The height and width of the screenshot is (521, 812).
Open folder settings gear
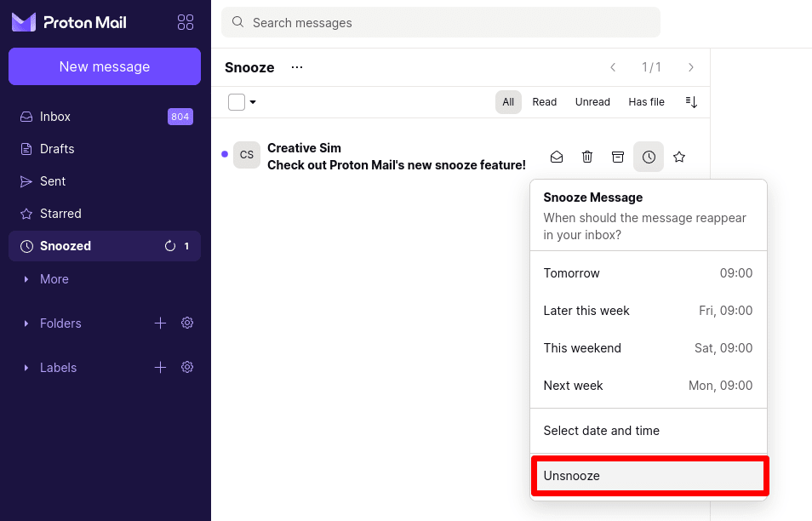click(187, 323)
